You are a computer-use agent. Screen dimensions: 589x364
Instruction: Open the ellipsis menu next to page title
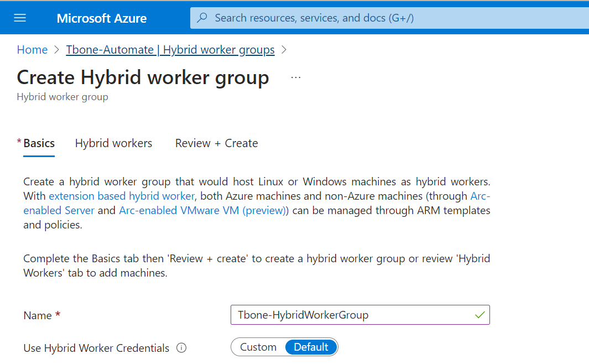click(296, 77)
